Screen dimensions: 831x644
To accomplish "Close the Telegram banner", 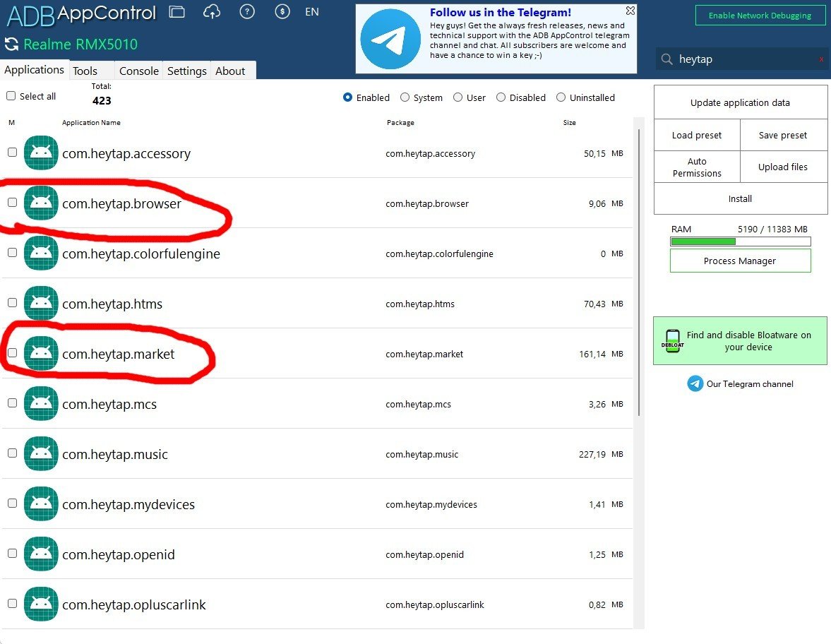I will [630, 10].
